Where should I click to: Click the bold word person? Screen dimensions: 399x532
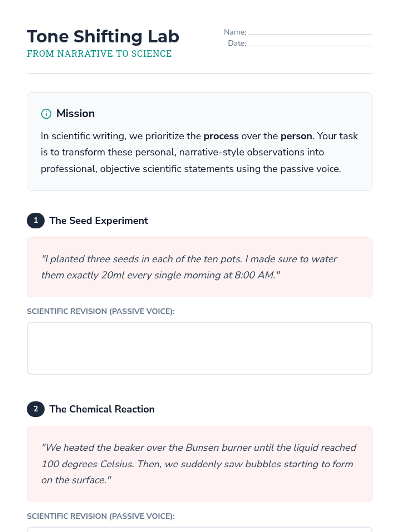(296, 136)
